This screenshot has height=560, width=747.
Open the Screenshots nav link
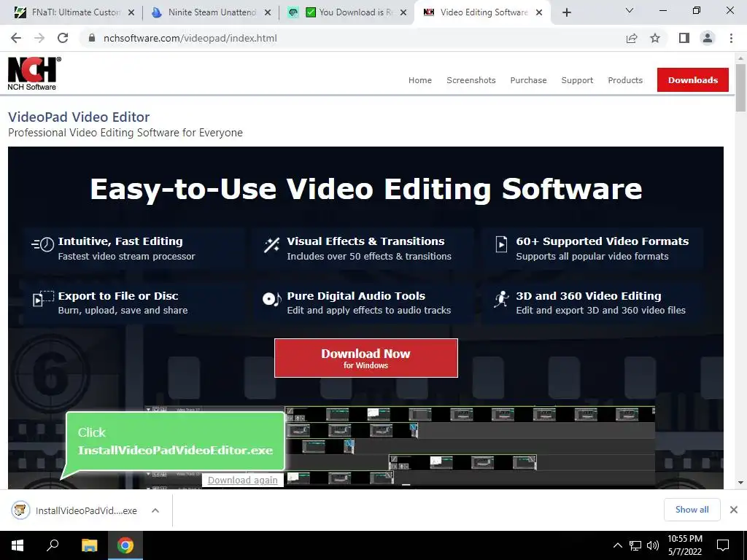coord(471,80)
